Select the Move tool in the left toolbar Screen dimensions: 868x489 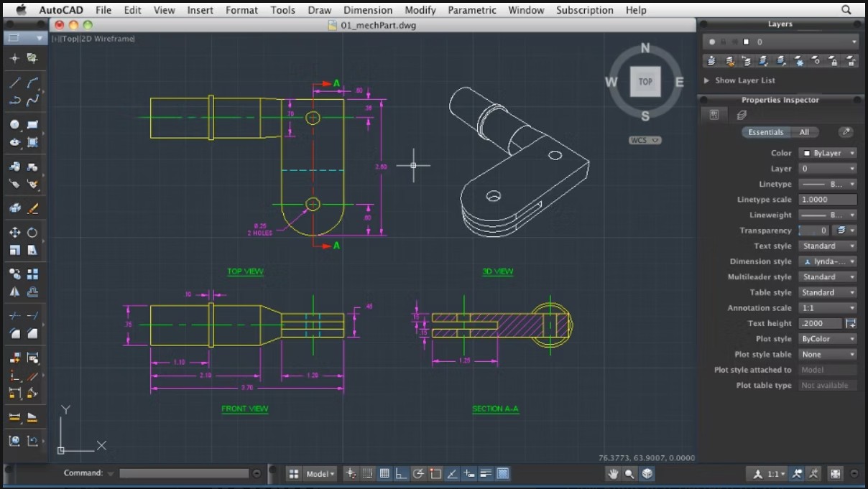click(14, 233)
